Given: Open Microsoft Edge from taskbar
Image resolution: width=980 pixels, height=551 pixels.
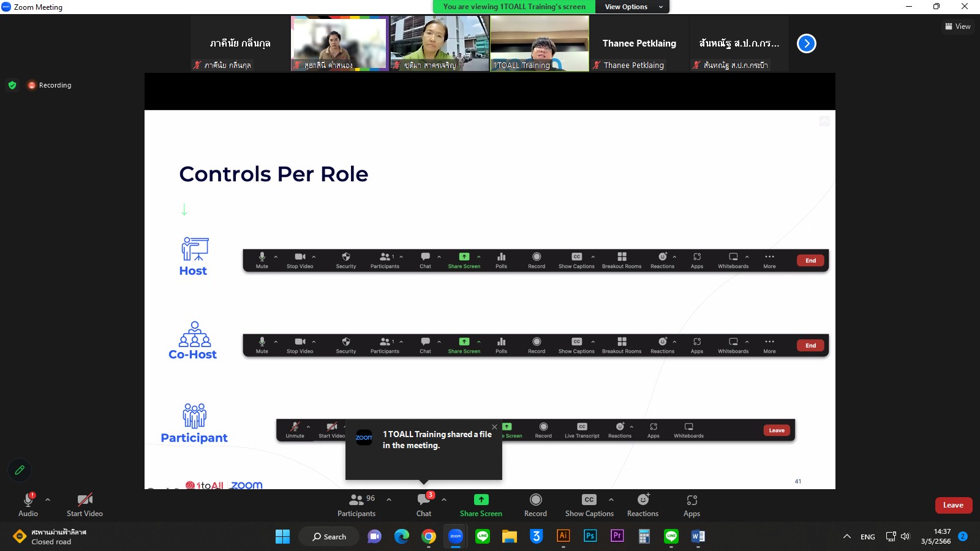Looking at the screenshot, I should [402, 536].
